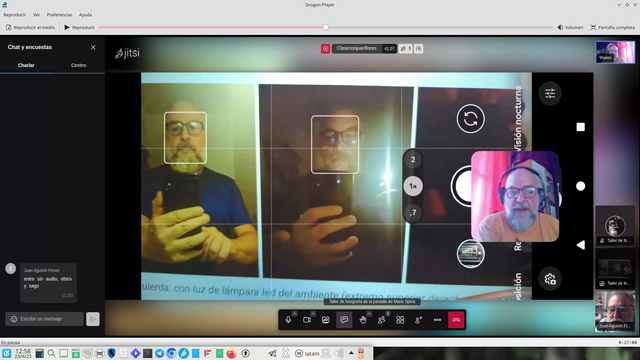The width and height of the screenshot is (640, 360).
Task: Switch to the Centro tab
Action: (78, 65)
